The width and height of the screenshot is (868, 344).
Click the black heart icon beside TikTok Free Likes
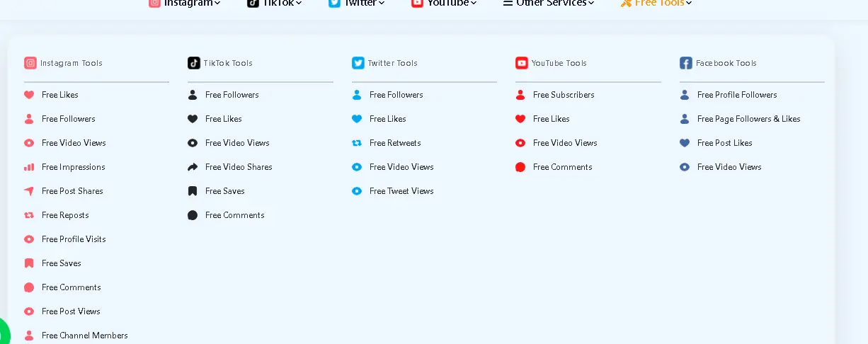(x=193, y=119)
